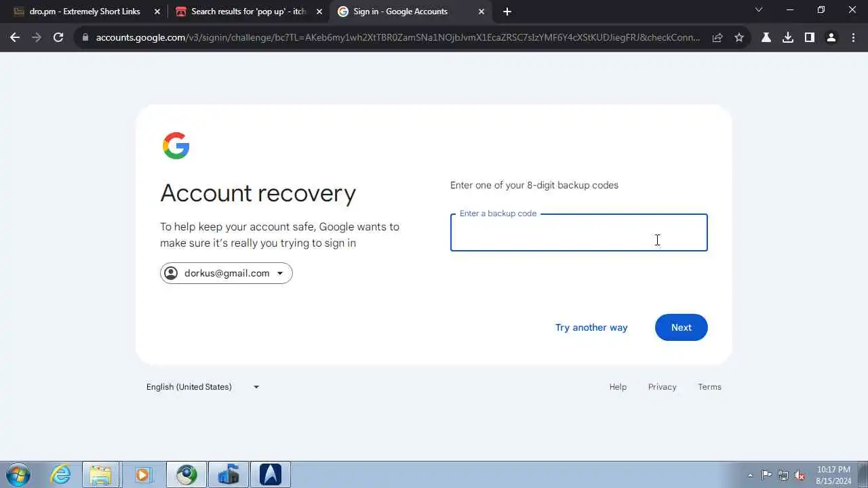868x488 pixels.
Task: Click the browser forward arrow
Action: coord(37,38)
